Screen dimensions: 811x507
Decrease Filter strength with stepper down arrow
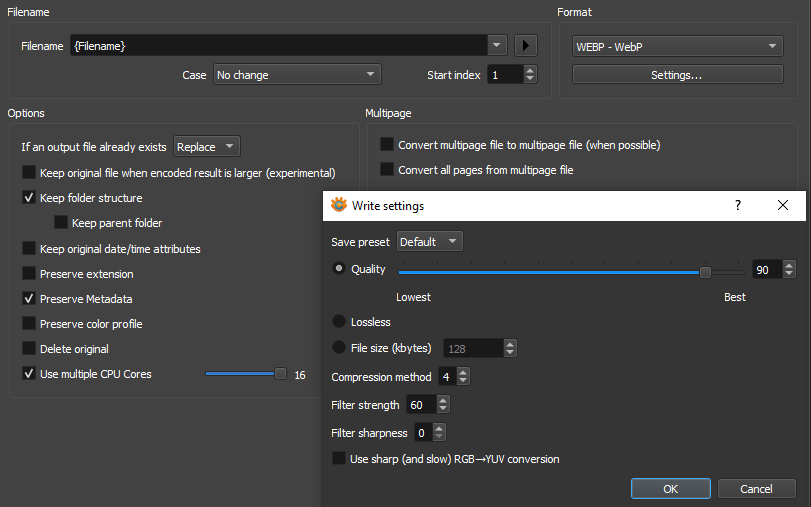(x=443, y=409)
